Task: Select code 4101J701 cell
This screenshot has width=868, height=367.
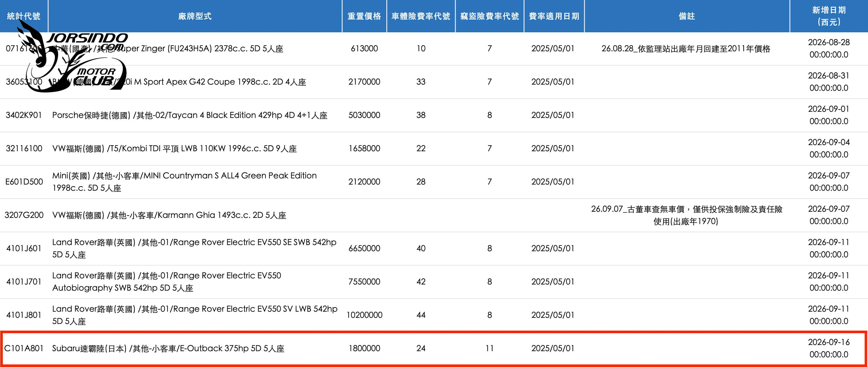Action: (x=24, y=282)
